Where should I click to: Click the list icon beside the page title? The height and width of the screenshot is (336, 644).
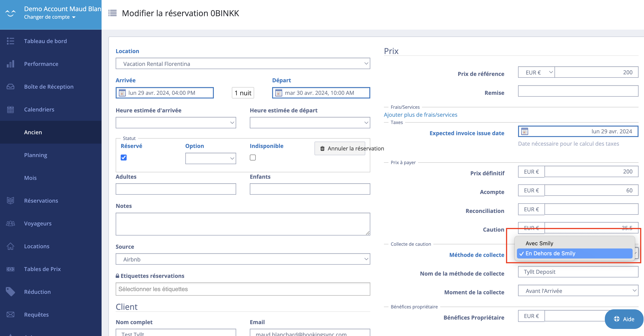112,13
